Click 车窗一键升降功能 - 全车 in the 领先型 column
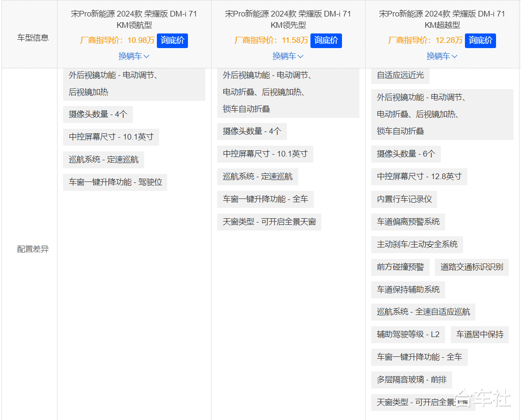The image size is (521, 420). (x=266, y=199)
